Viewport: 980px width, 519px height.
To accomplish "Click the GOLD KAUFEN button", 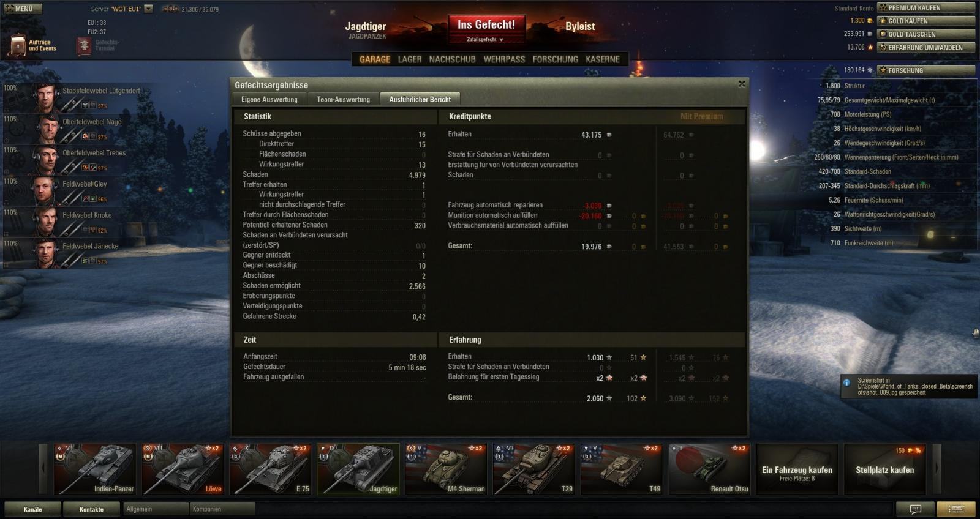I will click(x=926, y=21).
